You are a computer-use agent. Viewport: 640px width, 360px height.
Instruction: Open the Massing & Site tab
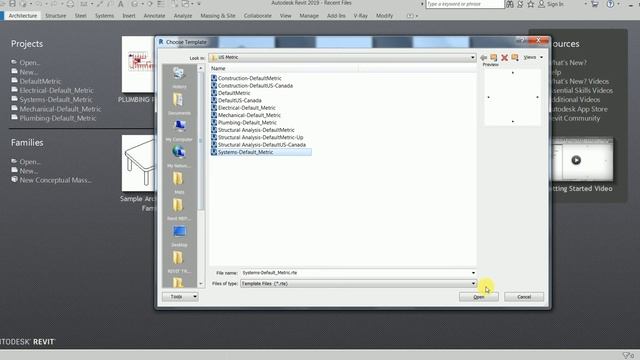click(x=218, y=16)
